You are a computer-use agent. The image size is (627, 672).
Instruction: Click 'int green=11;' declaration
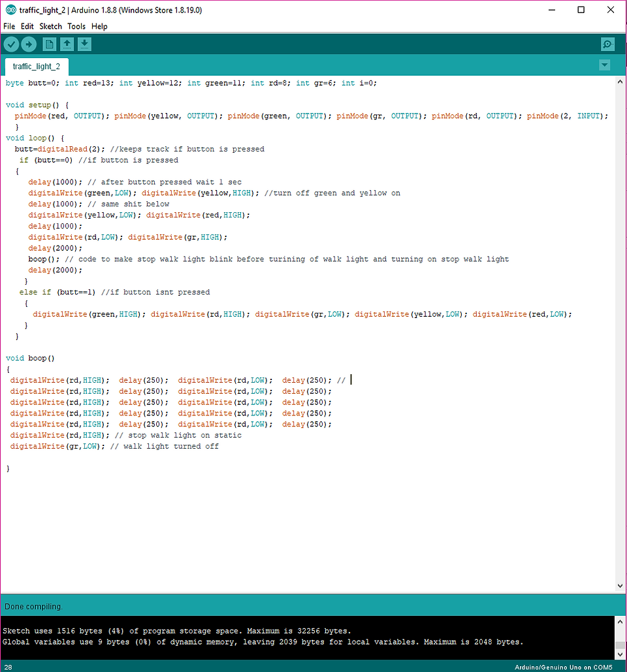tap(216, 83)
